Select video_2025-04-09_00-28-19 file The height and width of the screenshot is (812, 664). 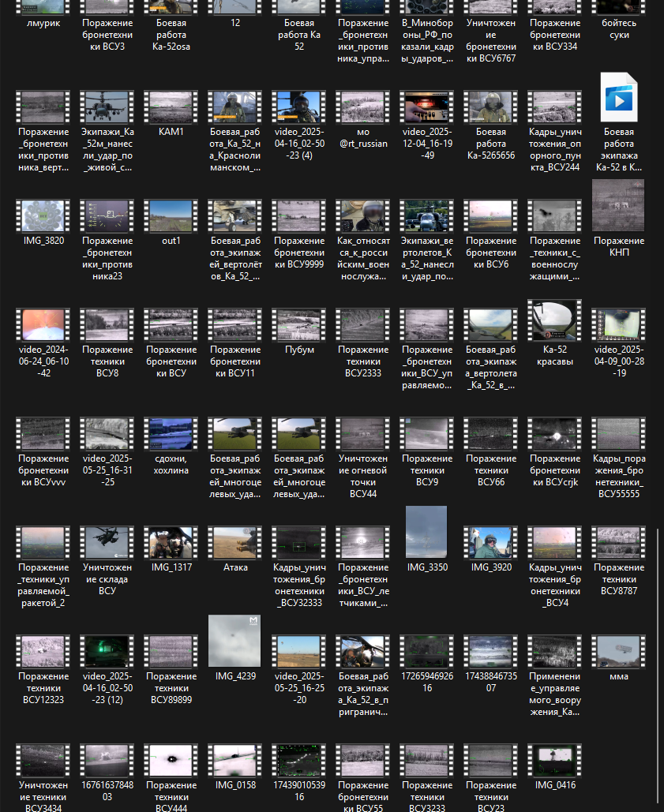(x=619, y=343)
